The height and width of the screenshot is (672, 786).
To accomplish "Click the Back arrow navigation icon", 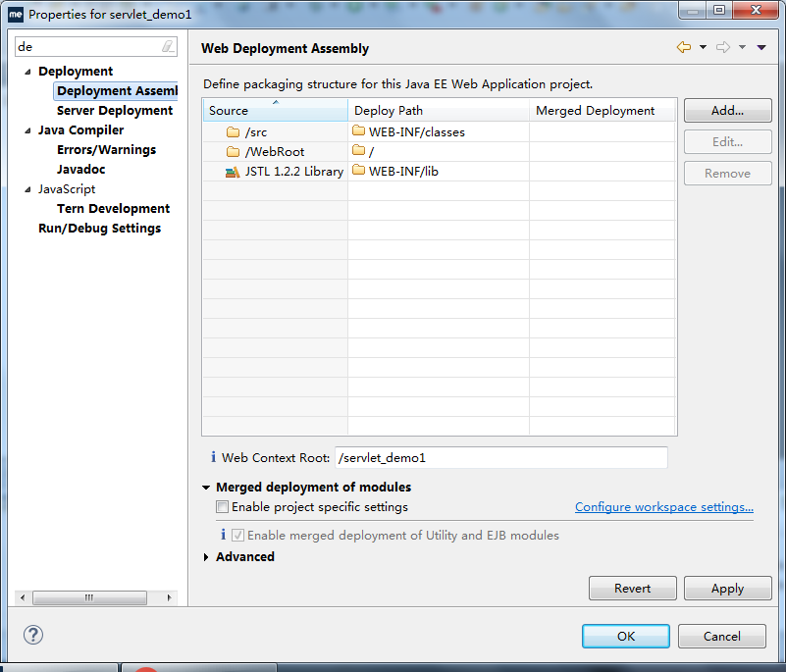I will point(684,47).
